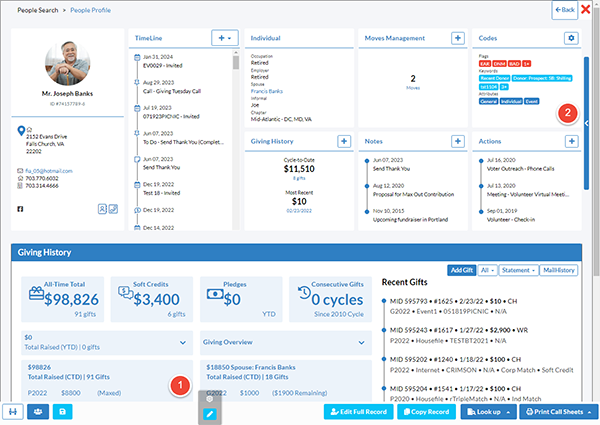Viewport: 600px width, 425px height.
Task: Open the All gifts filter dropdown
Action: pyautogui.click(x=487, y=270)
